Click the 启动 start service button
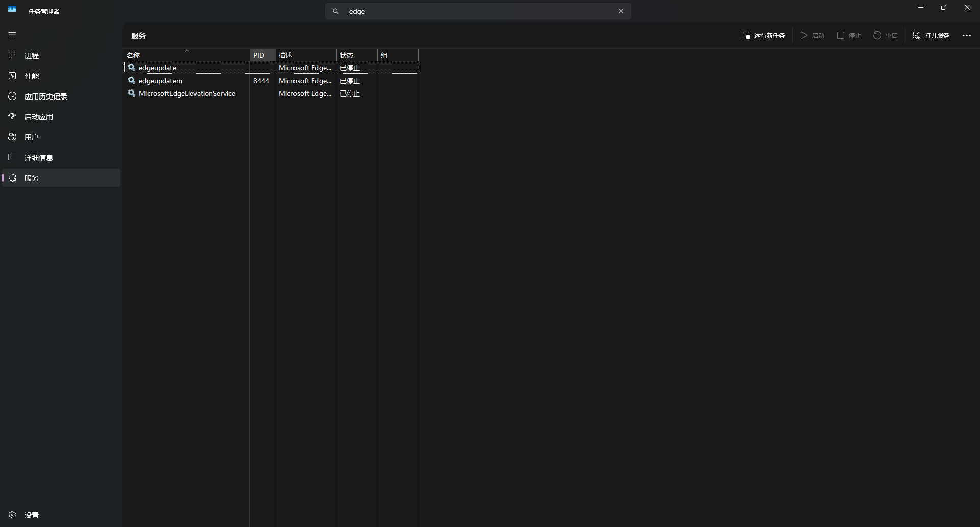The height and width of the screenshot is (527, 980). click(813, 35)
